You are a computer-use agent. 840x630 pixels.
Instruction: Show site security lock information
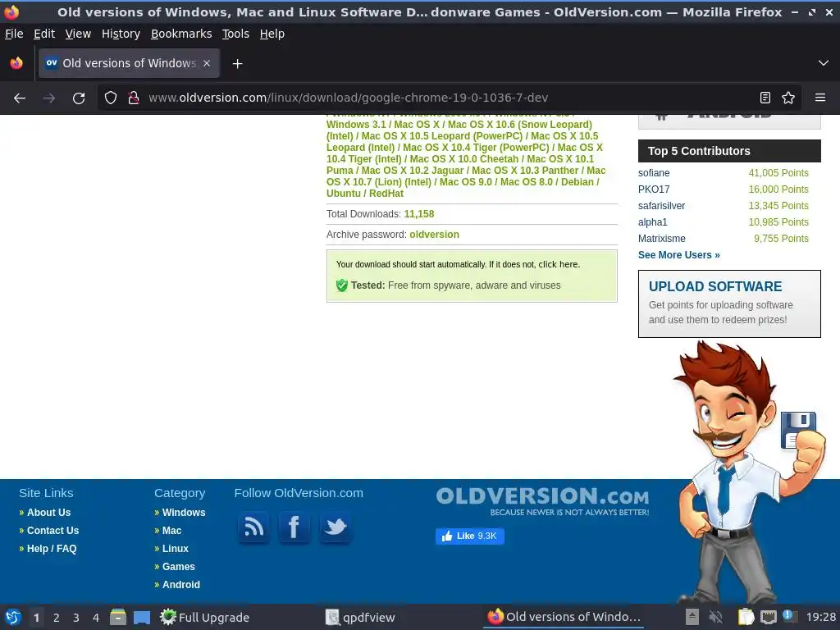point(134,98)
